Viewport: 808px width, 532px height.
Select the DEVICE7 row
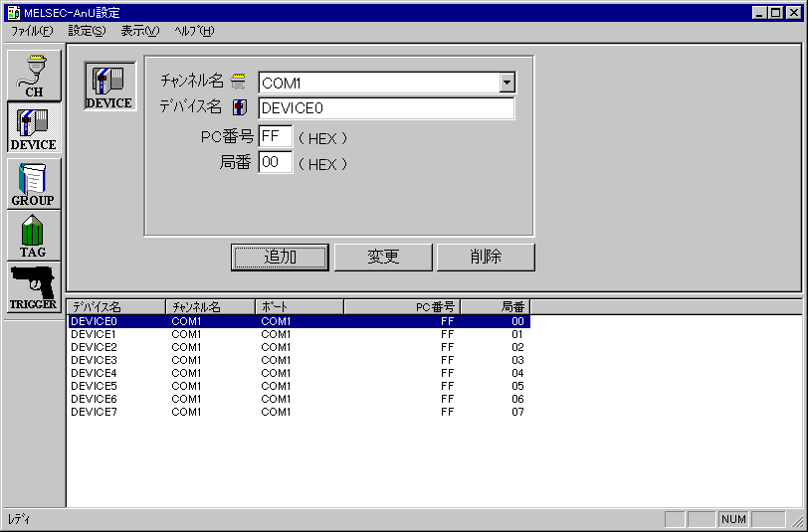[299, 412]
